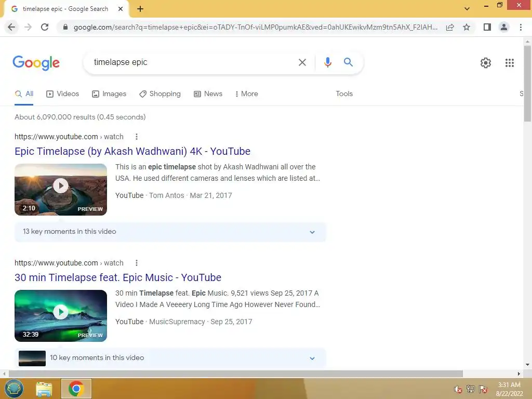
Task: Open the More search options menu
Action: (247, 94)
